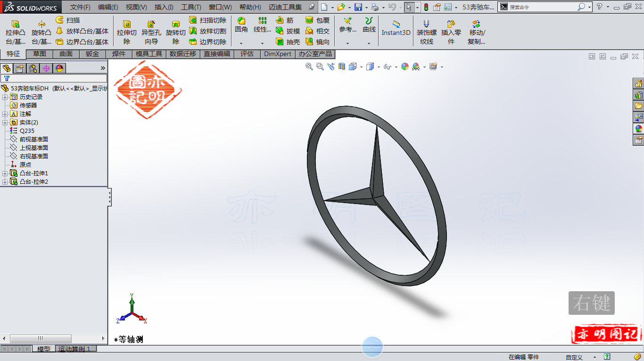This screenshot has width=644, height=361.
Task: Expand the 实体(2) solid bodies node
Action: pyautogui.click(x=5, y=123)
